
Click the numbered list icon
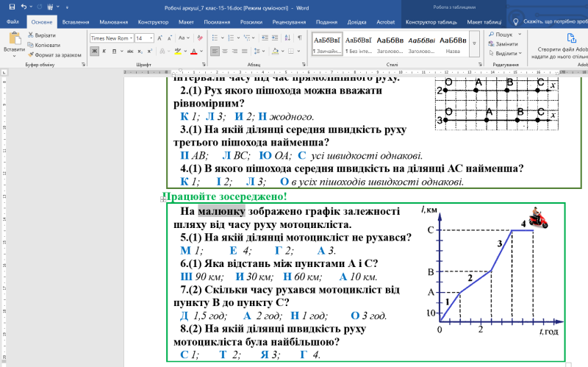coord(231,38)
